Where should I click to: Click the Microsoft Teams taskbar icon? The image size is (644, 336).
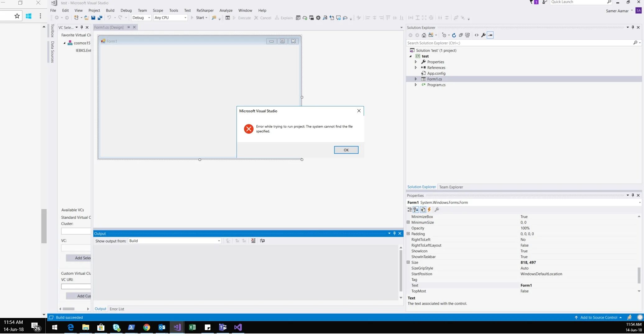pos(223,327)
